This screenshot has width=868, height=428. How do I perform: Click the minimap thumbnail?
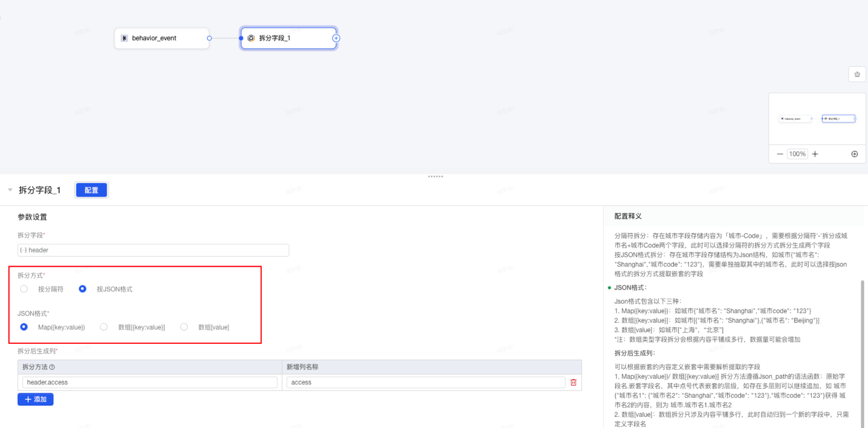coord(817,119)
